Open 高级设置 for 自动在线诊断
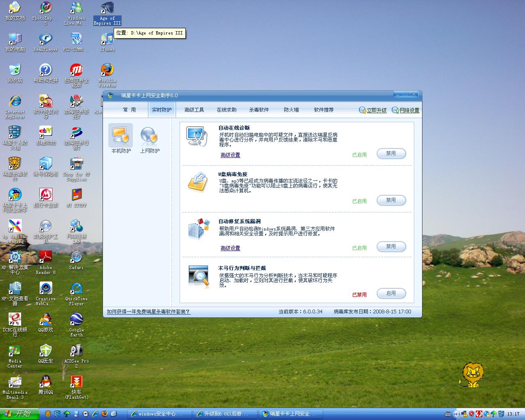This screenshot has height=420, width=525. (230, 155)
